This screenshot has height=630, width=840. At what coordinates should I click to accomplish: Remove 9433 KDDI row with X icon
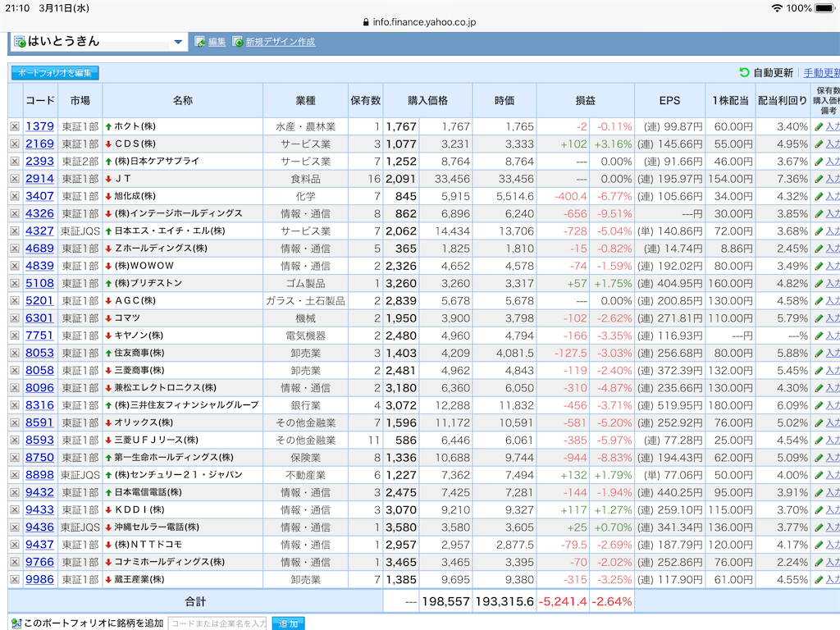click(x=15, y=509)
